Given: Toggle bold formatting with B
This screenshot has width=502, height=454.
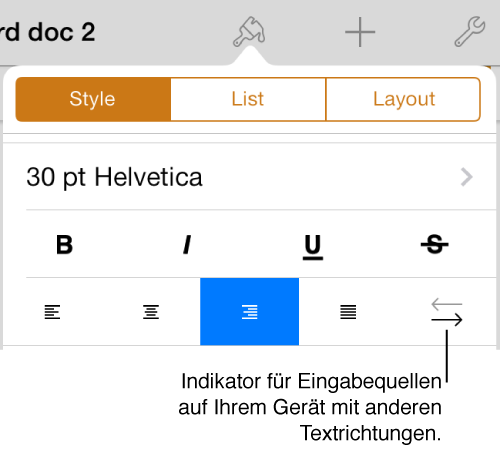Looking at the screenshot, I should tap(64, 245).
